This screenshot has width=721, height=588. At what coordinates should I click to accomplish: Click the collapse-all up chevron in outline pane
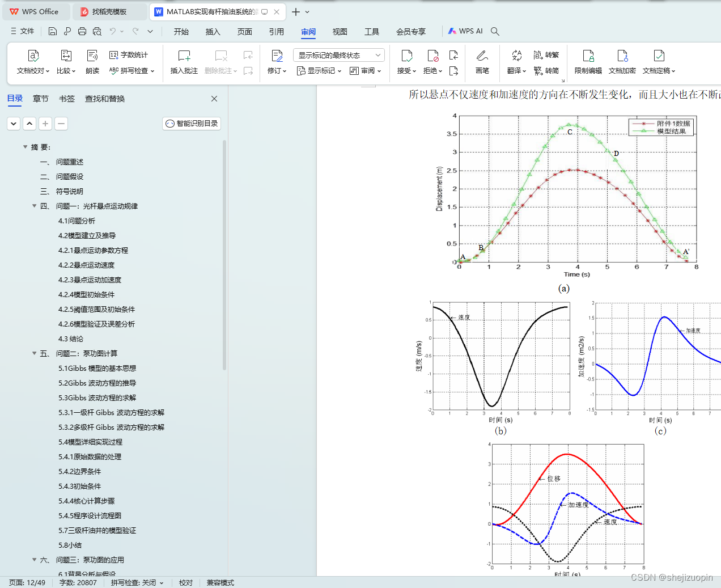tap(29, 123)
